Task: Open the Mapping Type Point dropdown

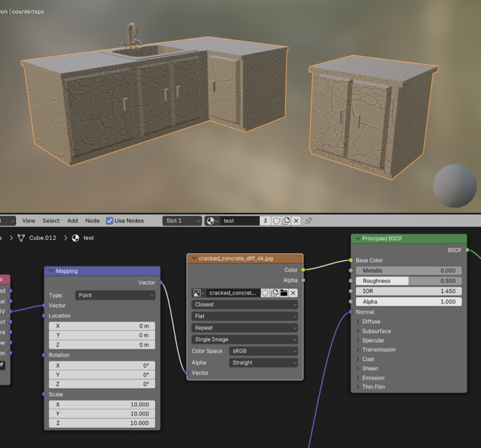Action: [115, 296]
